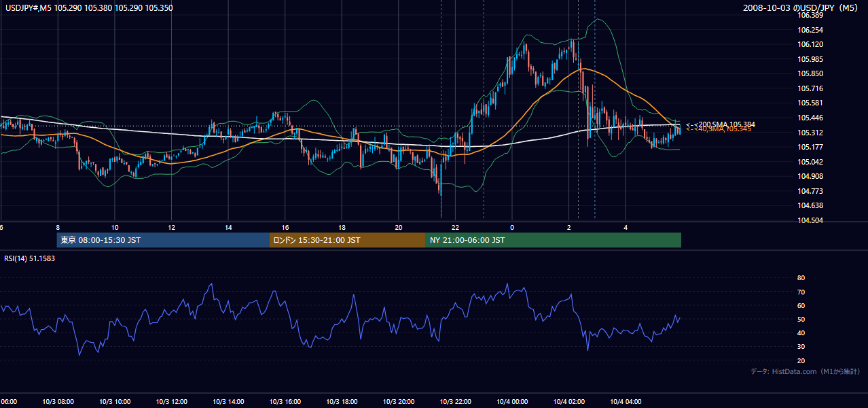Click price level 106.254 on axis

pyautogui.click(x=811, y=30)
